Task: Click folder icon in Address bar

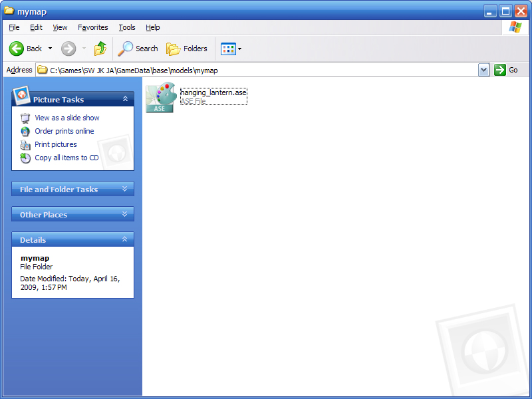Action: point(43,70)
